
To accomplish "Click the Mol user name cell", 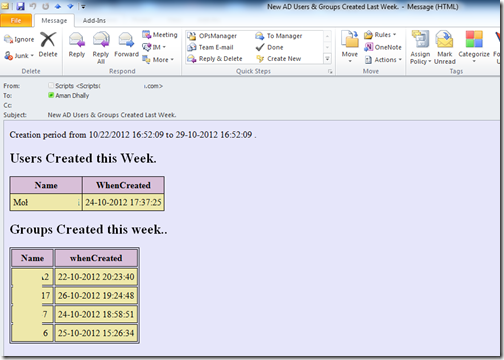I will [x=46, y=202].
